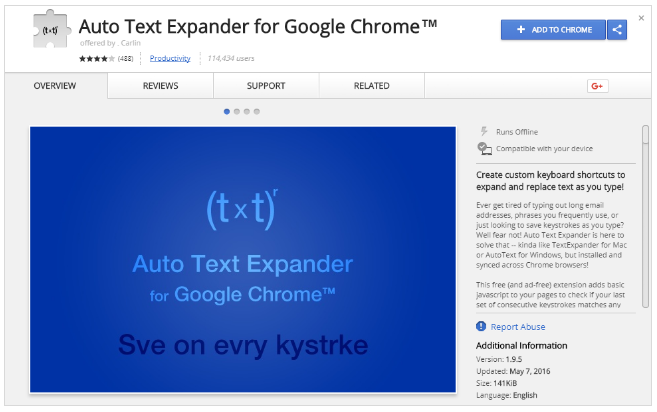The height and width of the screenshot is (412, 657).
Task: Open the Support tab
Action: [x=266, y=86]
